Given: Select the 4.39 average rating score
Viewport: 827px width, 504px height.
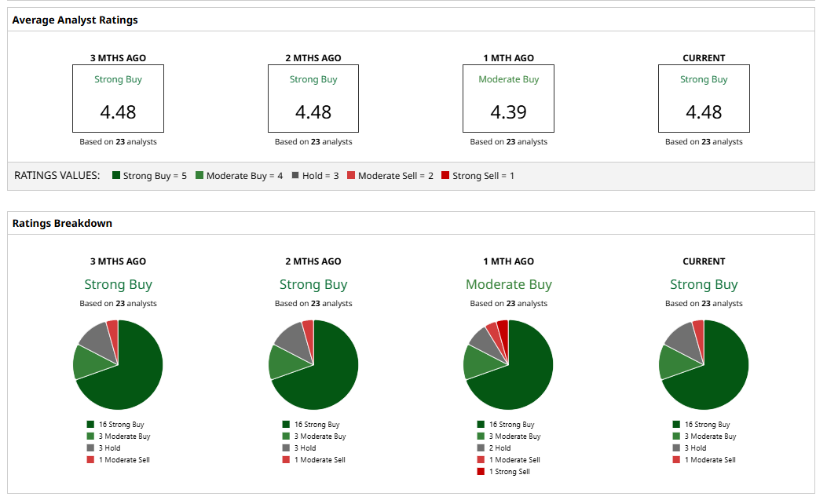Looking at the screenshot, I should point(508,111).
